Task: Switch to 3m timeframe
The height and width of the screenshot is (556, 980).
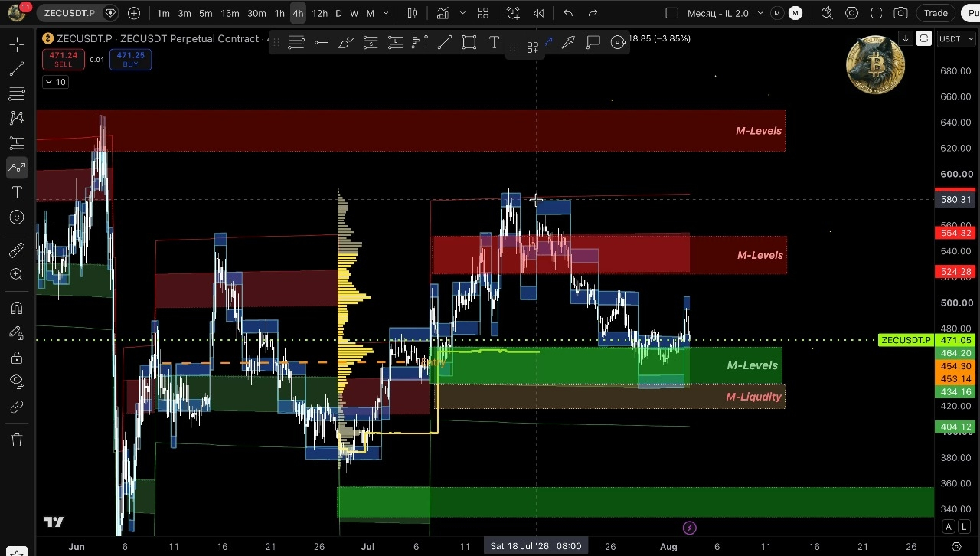Action: [x=185, y=13]
